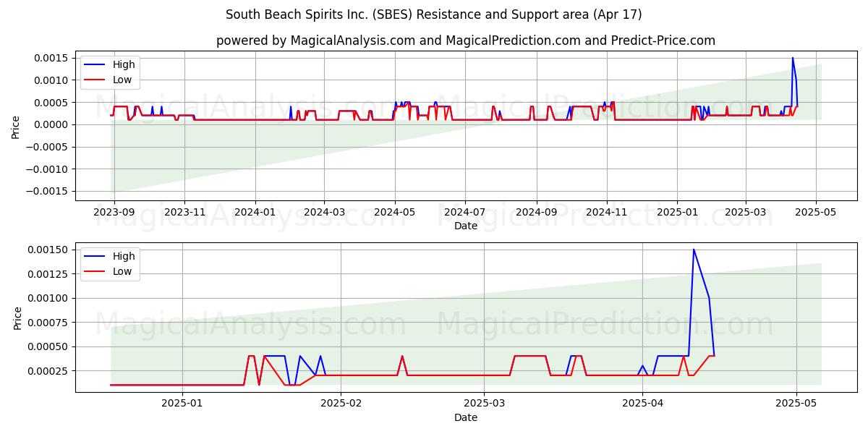The image size is (868, 434).
Task: Click the 2025-02 tick label on bottom chart
Action: click(339, 404)
